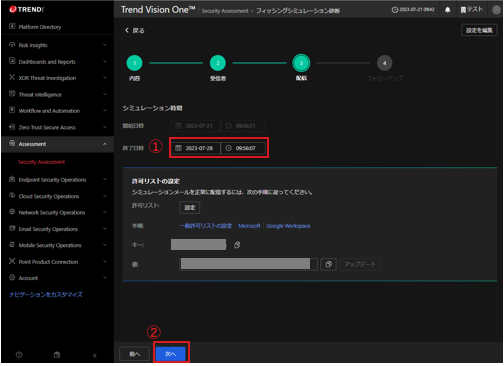Open the user avatar menu

click(496, 10)
